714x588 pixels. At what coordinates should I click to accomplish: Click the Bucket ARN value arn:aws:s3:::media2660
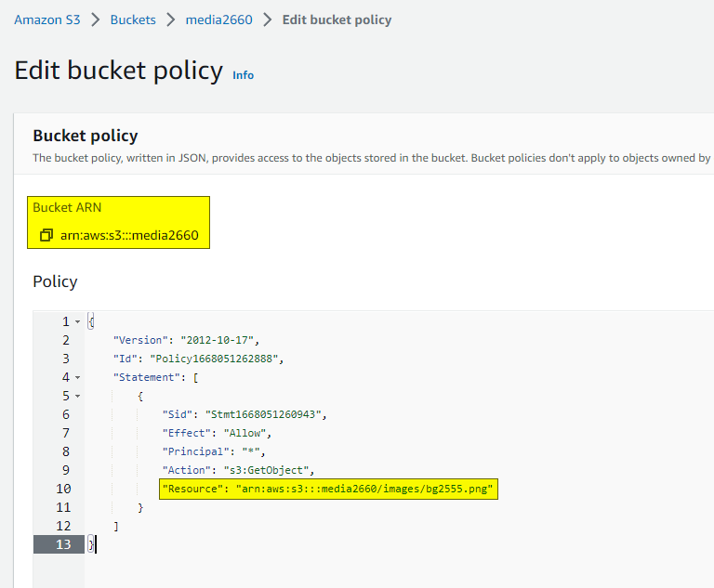pyautogui.click(x=129, y=235)
